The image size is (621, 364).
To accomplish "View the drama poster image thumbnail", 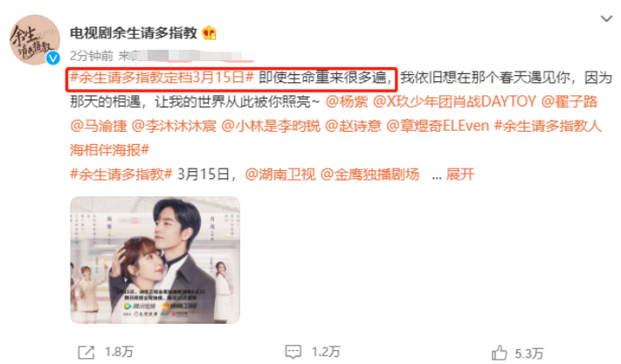I will (155, 260).
